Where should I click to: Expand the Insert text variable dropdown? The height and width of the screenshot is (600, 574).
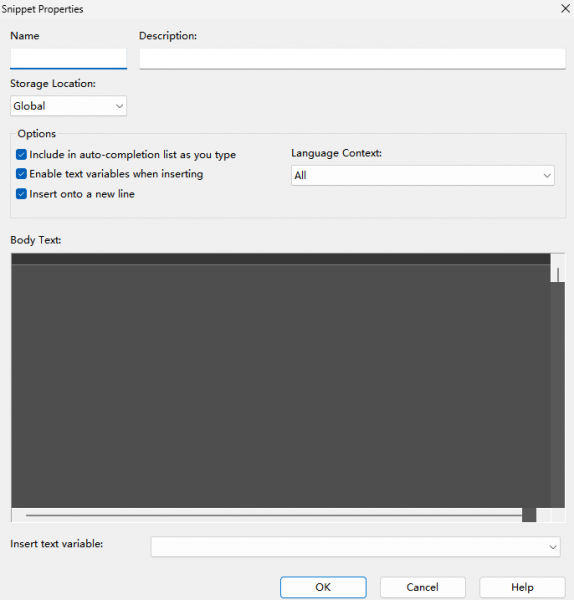click(355, 547)
